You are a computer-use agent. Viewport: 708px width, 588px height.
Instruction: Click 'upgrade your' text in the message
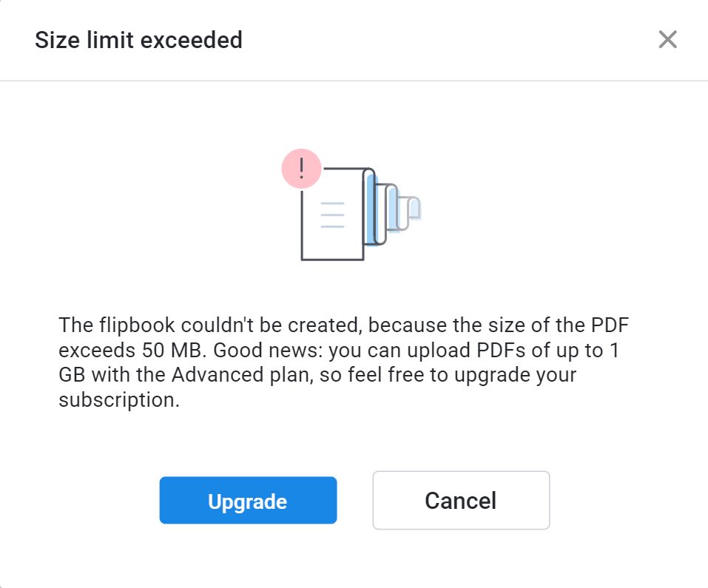coord(515,376)
